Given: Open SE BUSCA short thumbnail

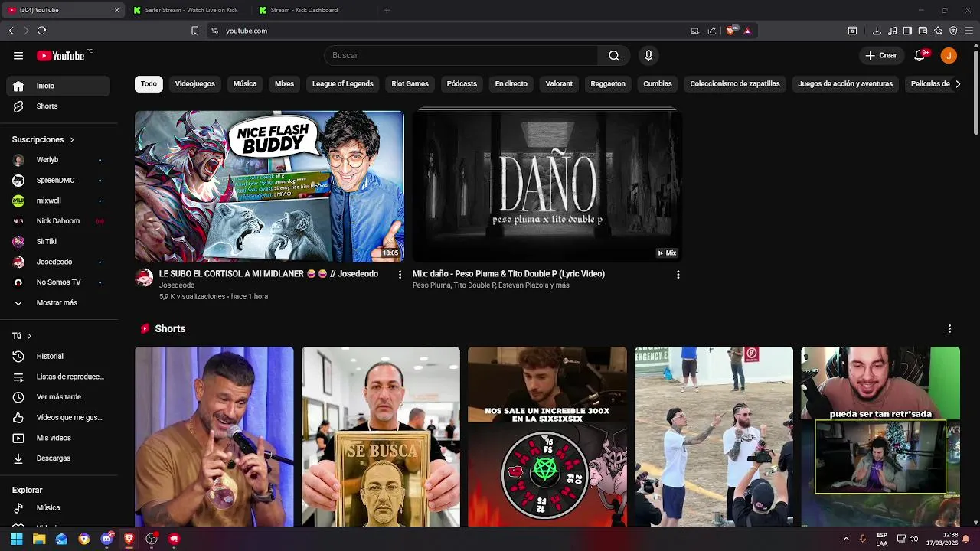Looking at the screenshot, I should (381, 437).
